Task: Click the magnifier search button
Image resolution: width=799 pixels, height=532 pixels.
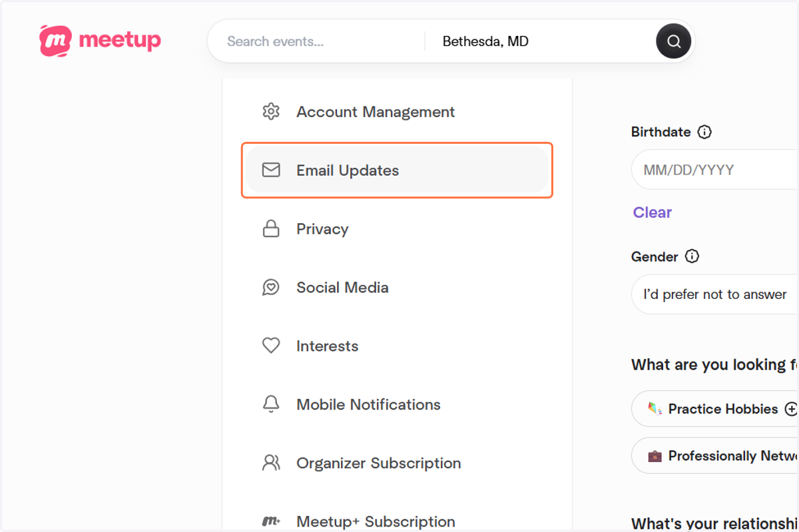Action: (674, 41)
